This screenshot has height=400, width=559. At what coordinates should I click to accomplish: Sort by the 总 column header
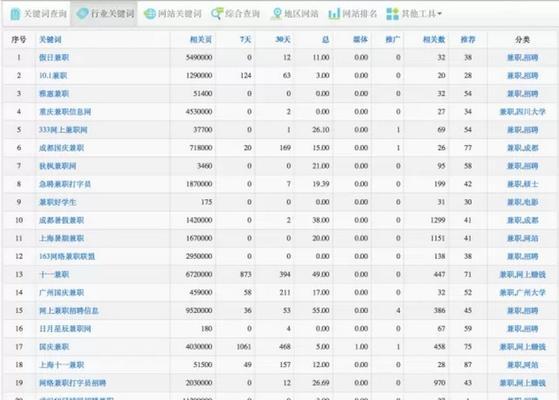(x=325, y=40)
